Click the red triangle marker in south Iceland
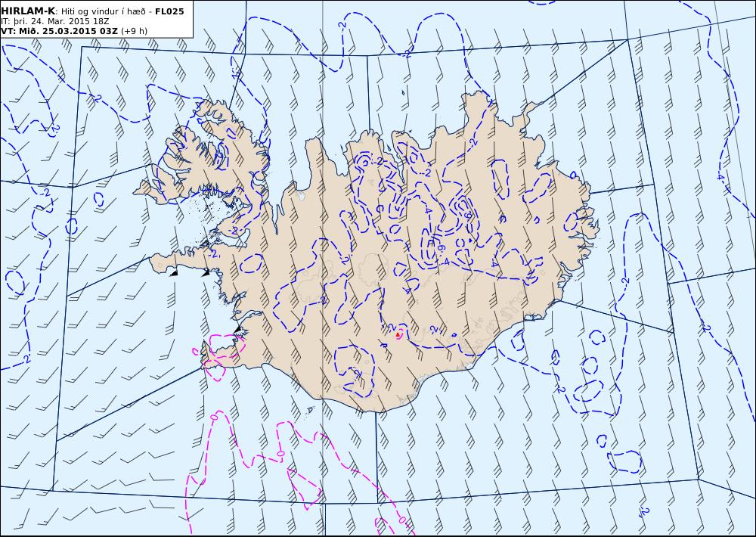 coord(398,334)
